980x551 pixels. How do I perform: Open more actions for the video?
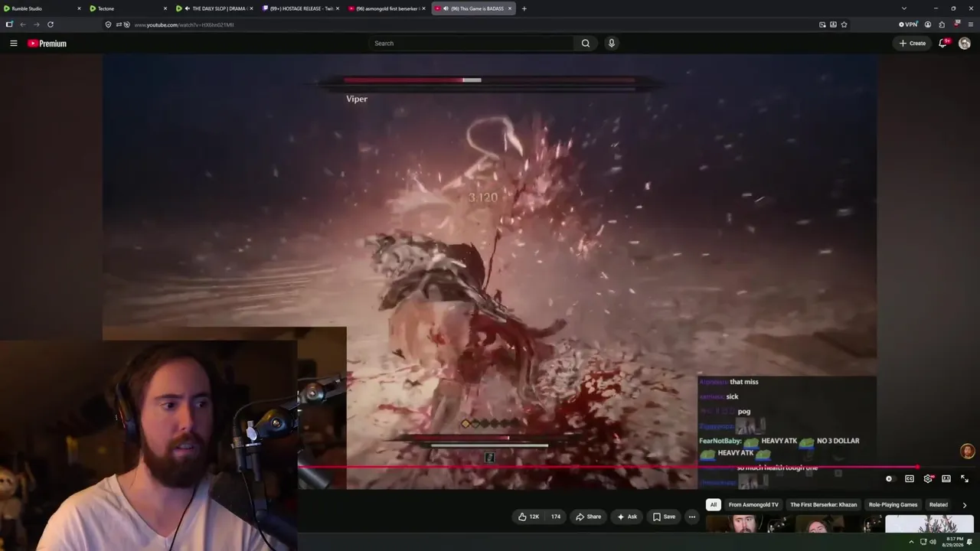click(x=691, y=517)
